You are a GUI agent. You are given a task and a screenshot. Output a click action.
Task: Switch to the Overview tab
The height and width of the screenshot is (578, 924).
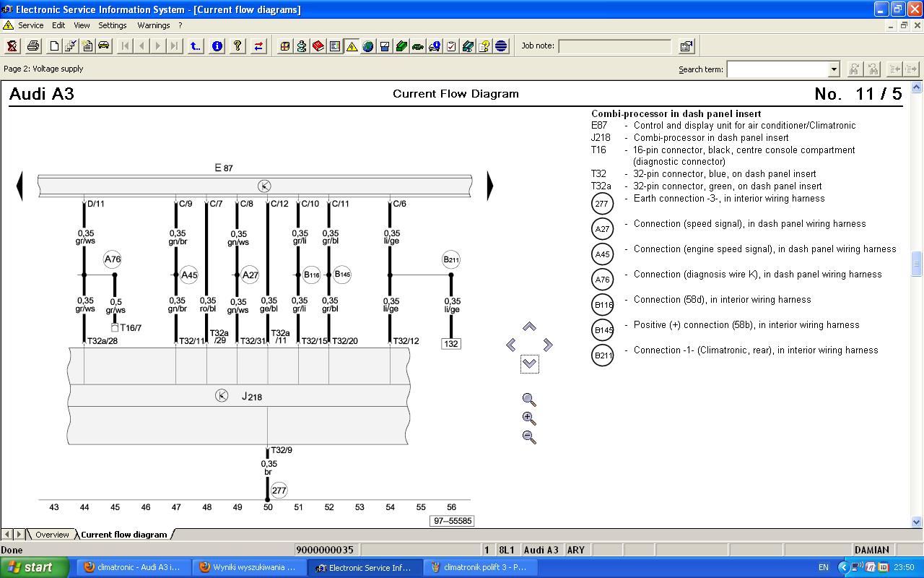pos(52,535)
